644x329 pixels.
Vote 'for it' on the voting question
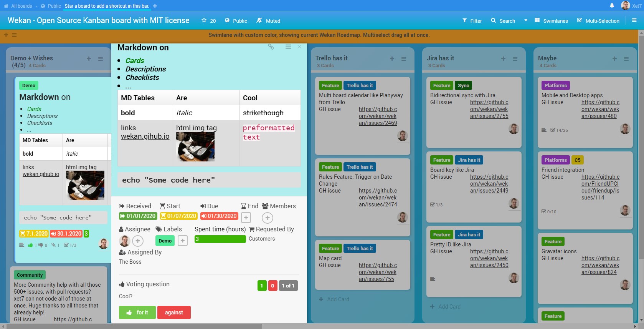(x=137, y=312)
